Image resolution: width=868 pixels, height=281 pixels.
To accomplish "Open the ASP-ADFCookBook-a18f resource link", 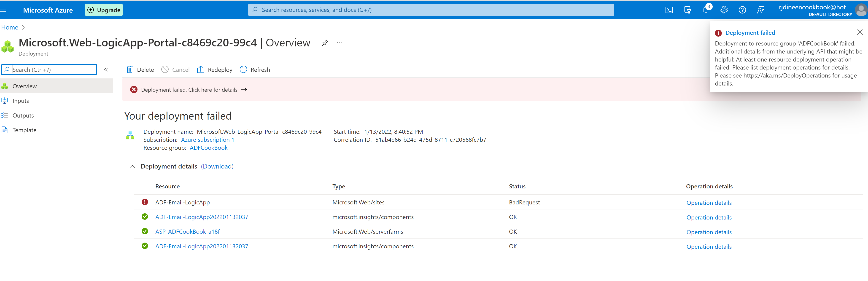I will [x=187, y=232].
